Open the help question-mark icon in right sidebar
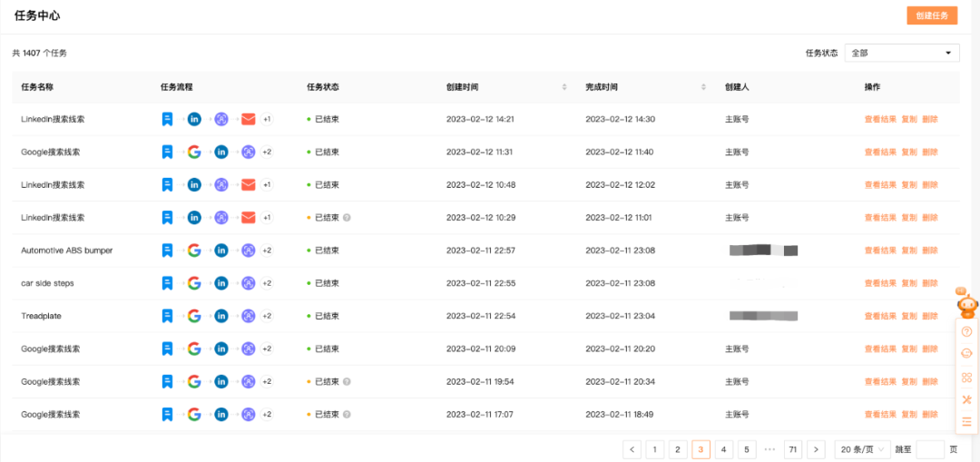The height and width of the screenshot is (462, 980). [x=966, y=331]
